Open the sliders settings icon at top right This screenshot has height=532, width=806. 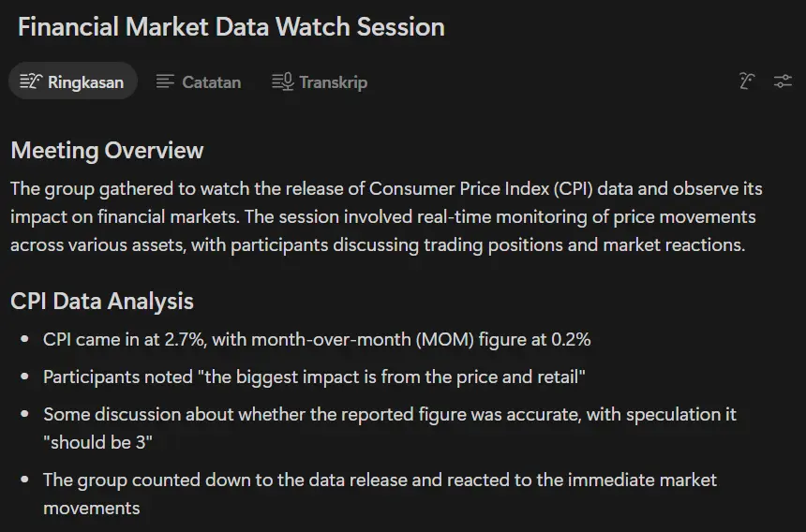click(x=783, y=81)
